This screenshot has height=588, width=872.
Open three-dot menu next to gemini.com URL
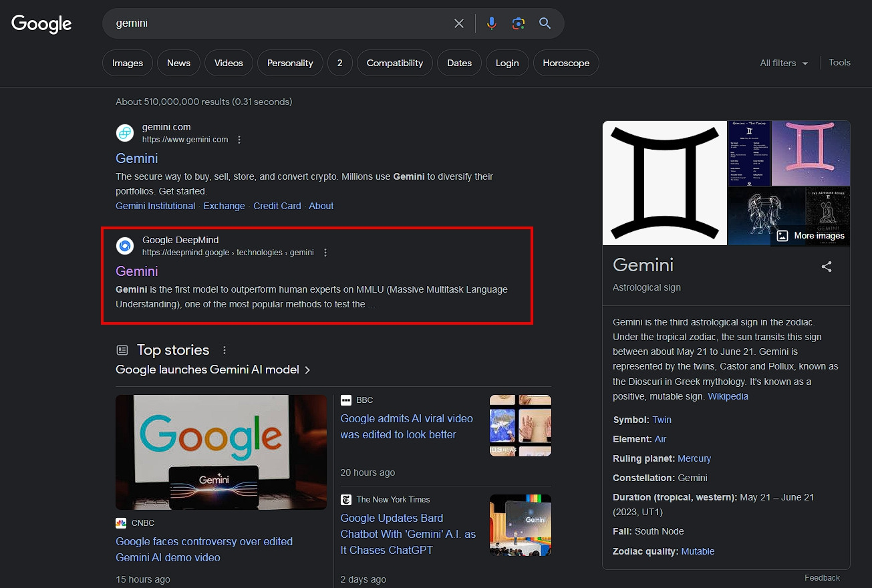239,140
